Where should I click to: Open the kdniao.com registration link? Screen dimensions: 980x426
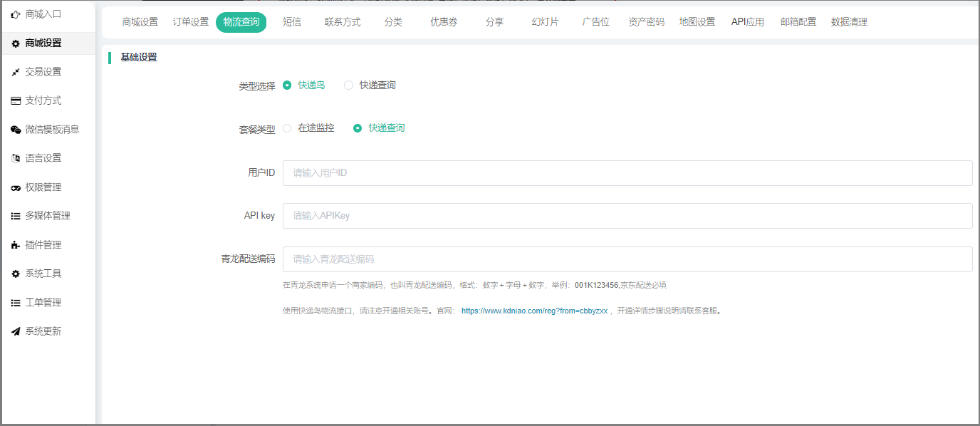pos(534,311)
